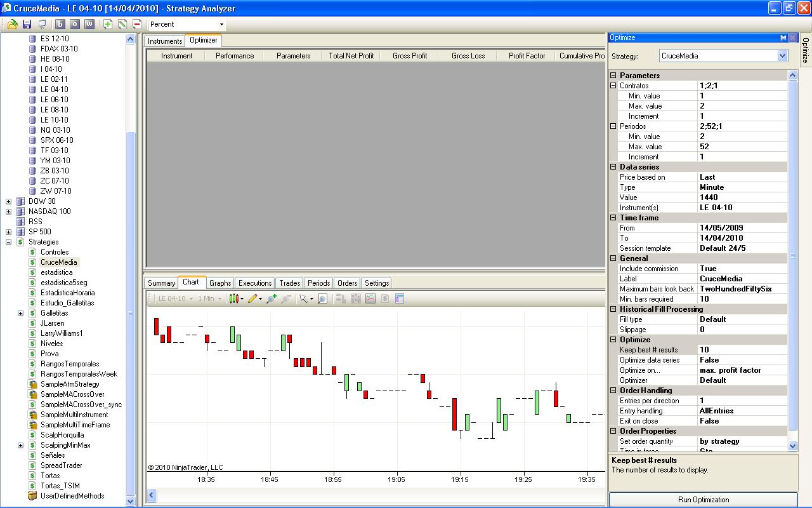Sort by the Performance column header

click(x=235, y=56)
